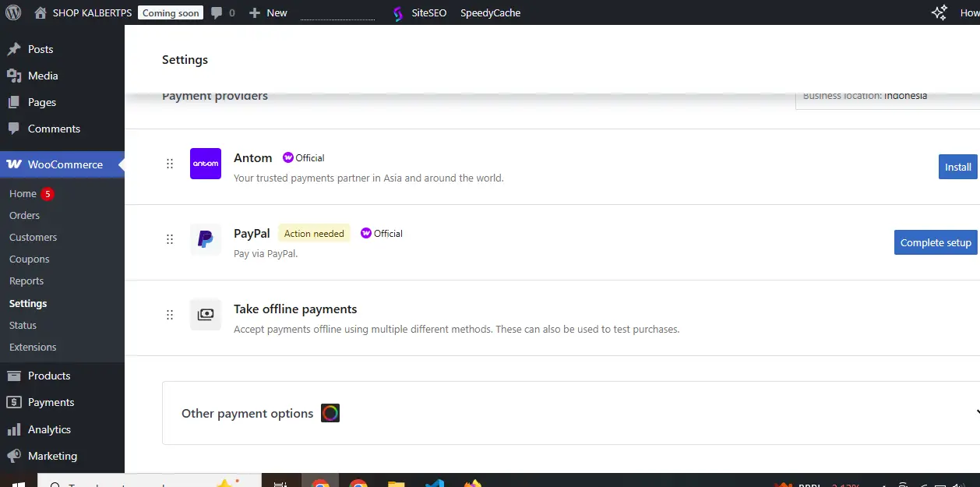Click the WordPress logo in admin bar
Screen dimensions: 980x487
(13, 12)
